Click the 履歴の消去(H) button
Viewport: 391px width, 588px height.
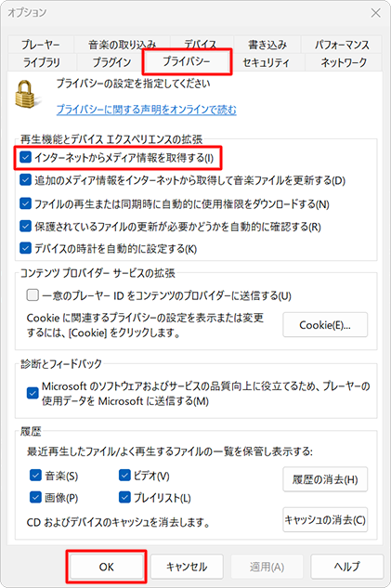click(325, 479)
